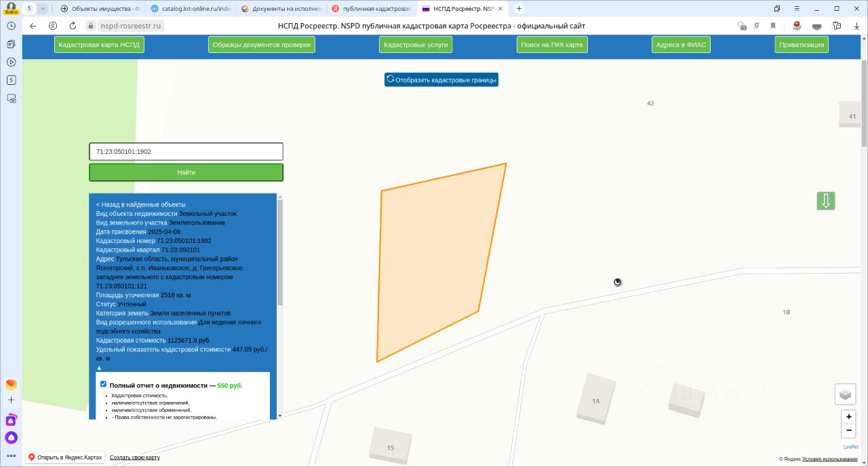Image resolution: width=868 pixels, height=467 pixels.
Task: Switch to the публичная кадастровая tab
Action: pyautogui.click(x=370, y=9)
